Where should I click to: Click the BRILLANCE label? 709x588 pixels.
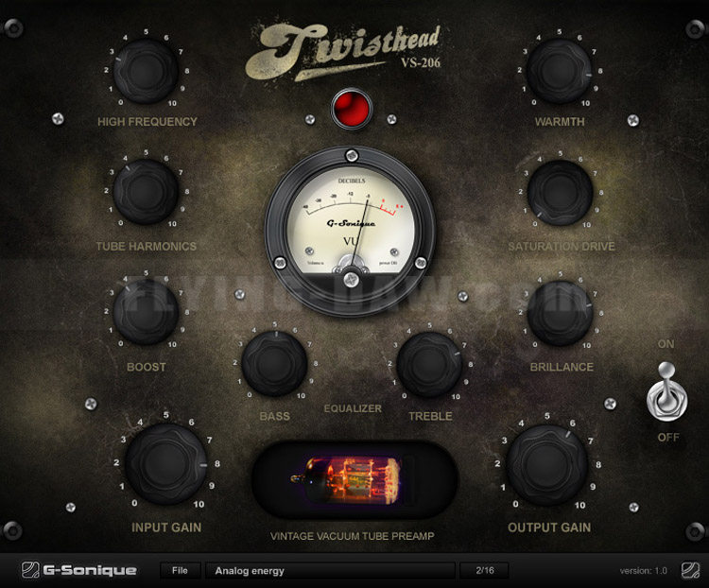coord(562,367)
